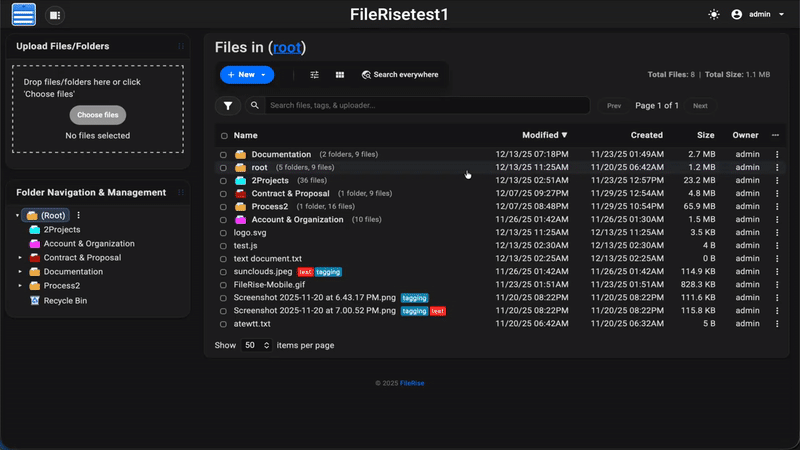
Task: Open the FileRise-Mobile.gif file name
Action: 269,285
